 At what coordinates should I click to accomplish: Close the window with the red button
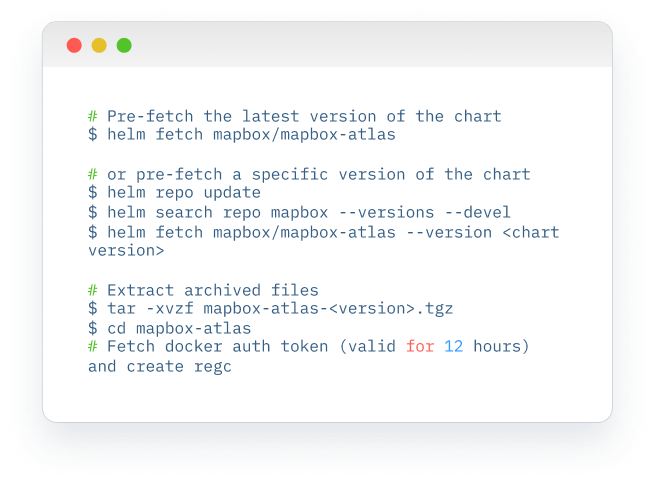(74, 45)
